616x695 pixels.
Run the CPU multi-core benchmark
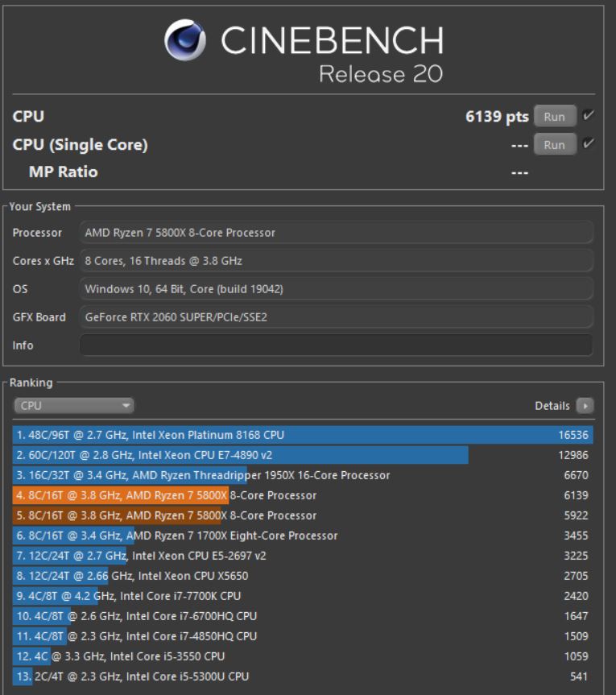click(555, 117)
